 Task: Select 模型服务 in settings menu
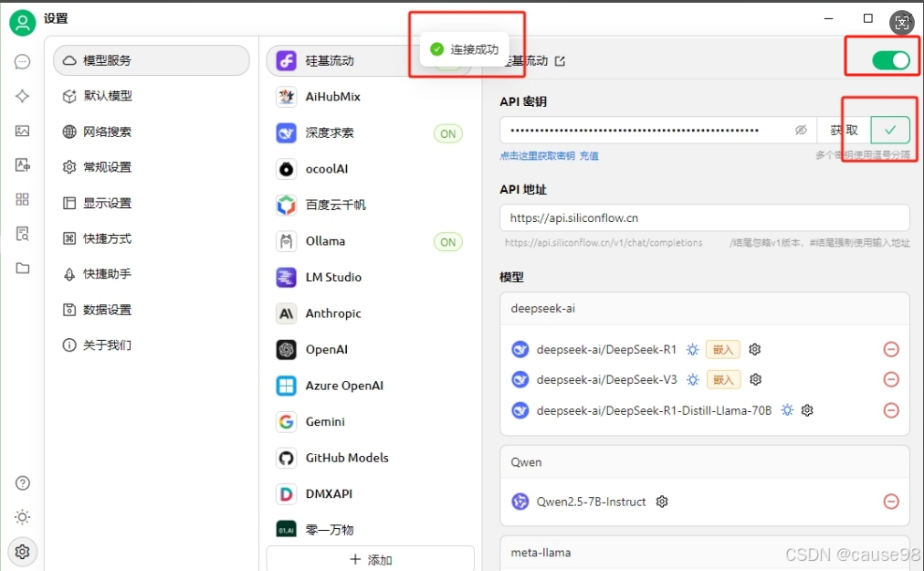click(152, 60)
